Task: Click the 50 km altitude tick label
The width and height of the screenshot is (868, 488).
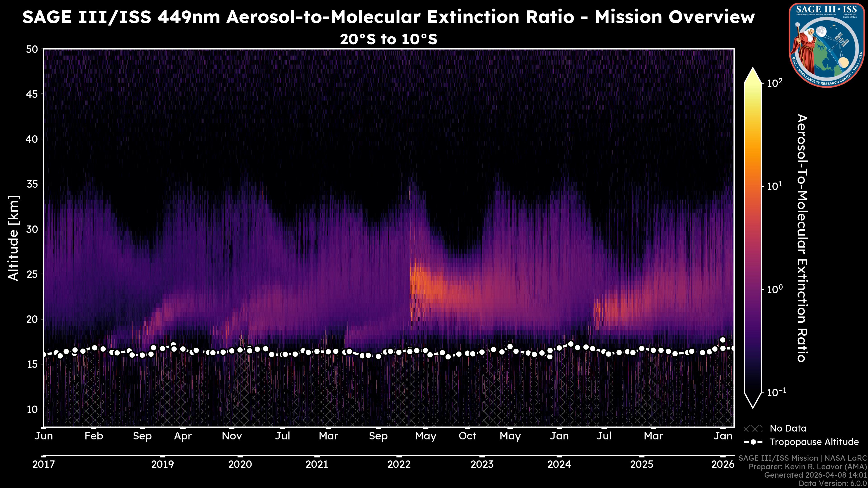Action: pos(32,49)
